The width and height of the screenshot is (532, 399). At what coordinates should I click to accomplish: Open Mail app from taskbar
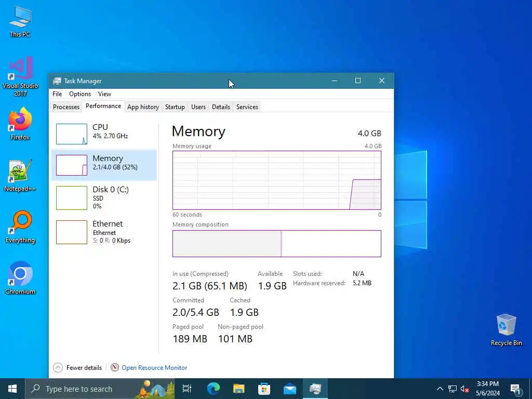pos(290,389)
